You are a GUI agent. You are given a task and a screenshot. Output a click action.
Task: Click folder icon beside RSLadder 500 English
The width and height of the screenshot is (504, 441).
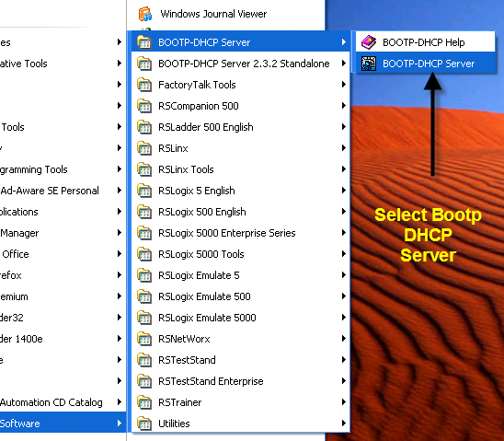click(144, 127)
